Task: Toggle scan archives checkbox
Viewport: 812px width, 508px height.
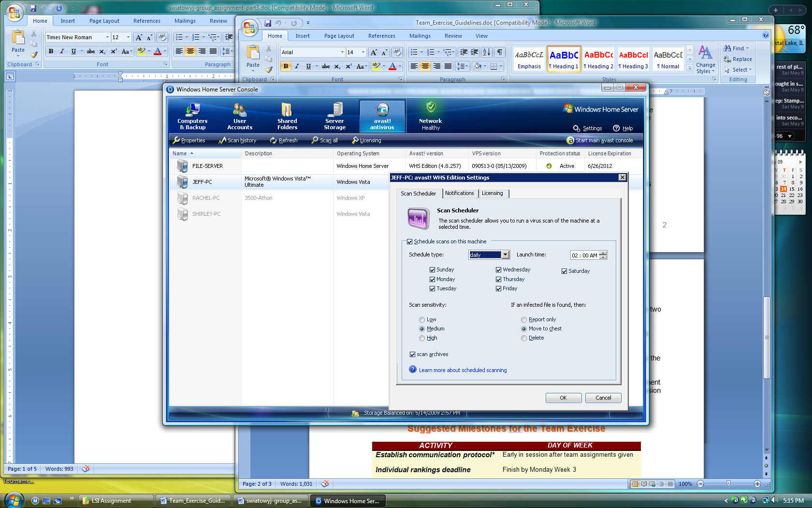Action: [412, 354]
